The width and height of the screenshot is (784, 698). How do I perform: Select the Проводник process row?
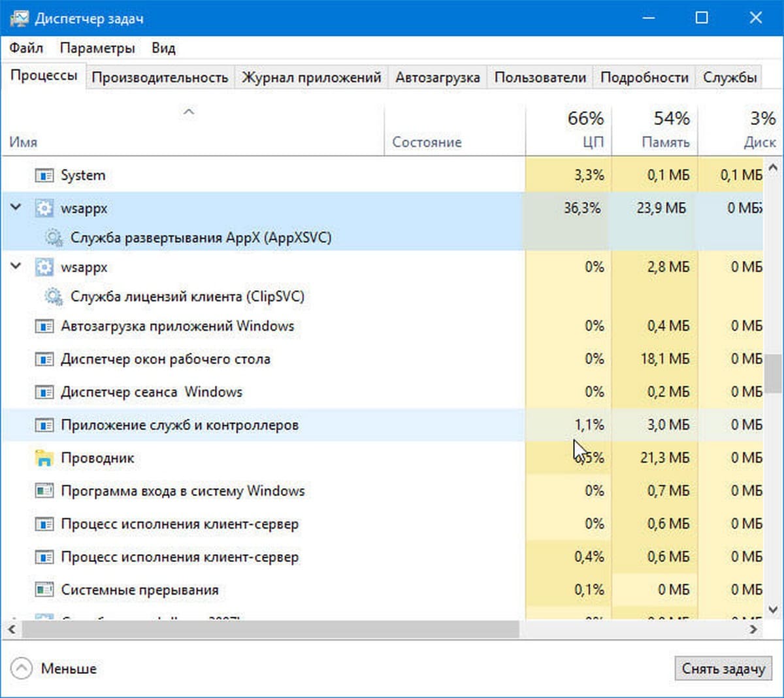pos(382,458)
